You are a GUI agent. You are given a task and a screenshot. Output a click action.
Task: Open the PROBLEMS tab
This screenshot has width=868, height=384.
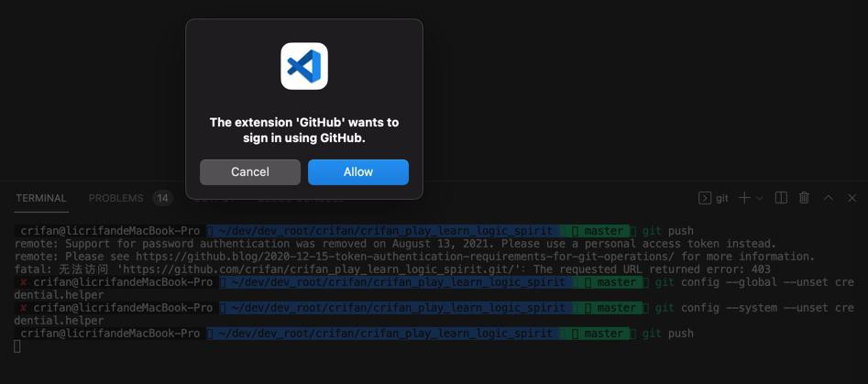pos(115,198)
